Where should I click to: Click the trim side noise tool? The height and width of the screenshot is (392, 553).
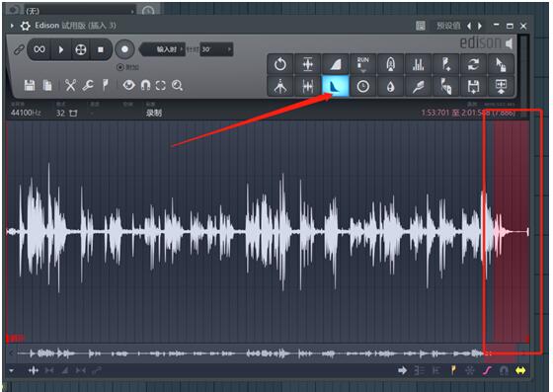[x=307, y=86]
